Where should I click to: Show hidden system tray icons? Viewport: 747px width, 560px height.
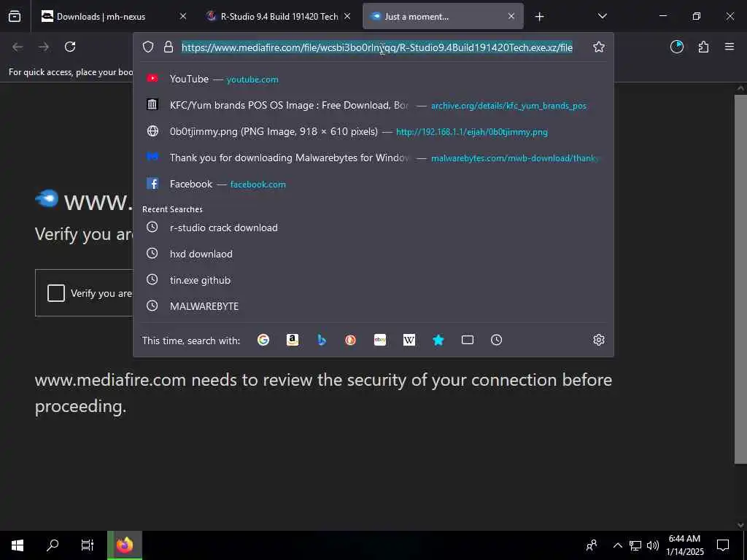click(x=617, y=545)
